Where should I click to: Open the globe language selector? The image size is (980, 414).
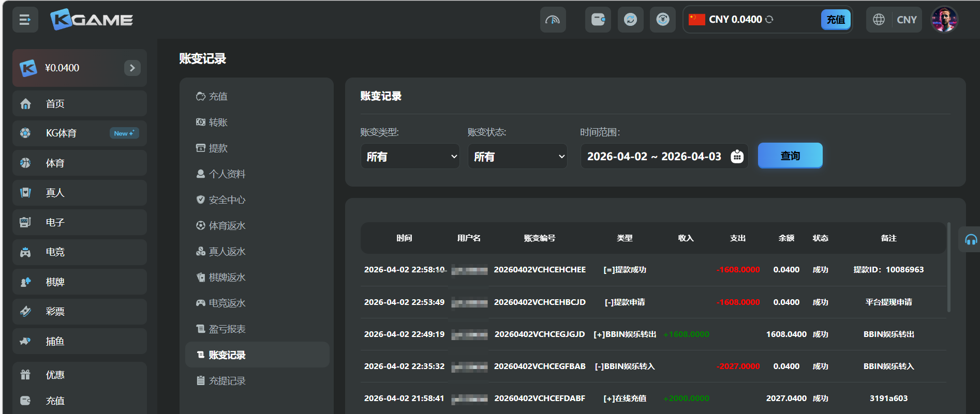879,20
